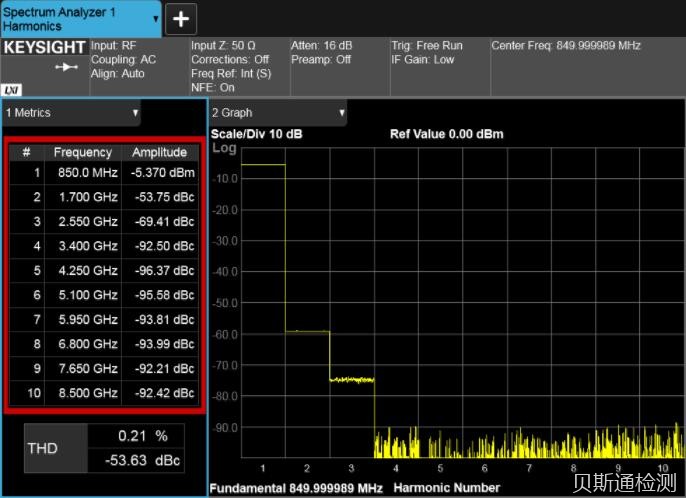
Task: Add a new screen with plus button
Action: pyautogui.click(x=182, y=18)
